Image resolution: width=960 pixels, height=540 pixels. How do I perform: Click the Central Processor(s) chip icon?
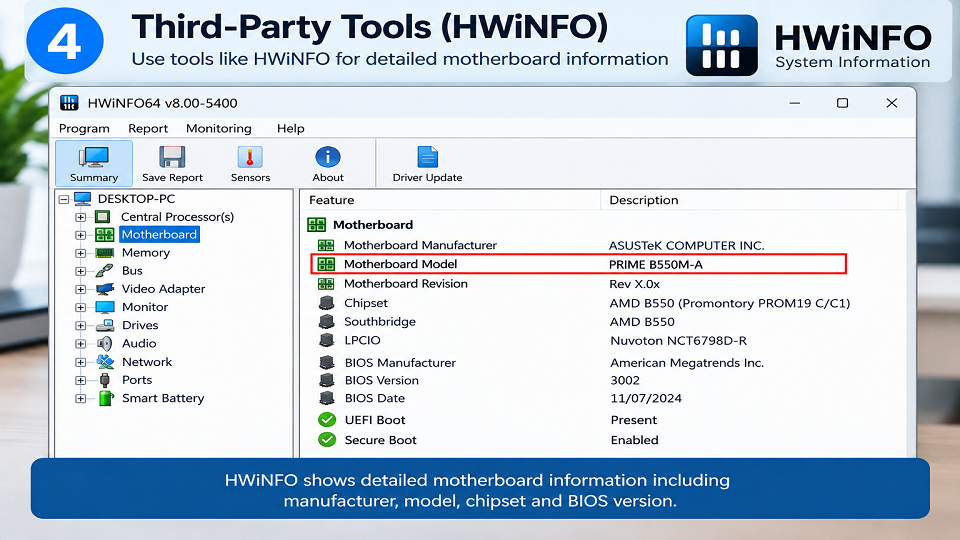pos(103,217)
